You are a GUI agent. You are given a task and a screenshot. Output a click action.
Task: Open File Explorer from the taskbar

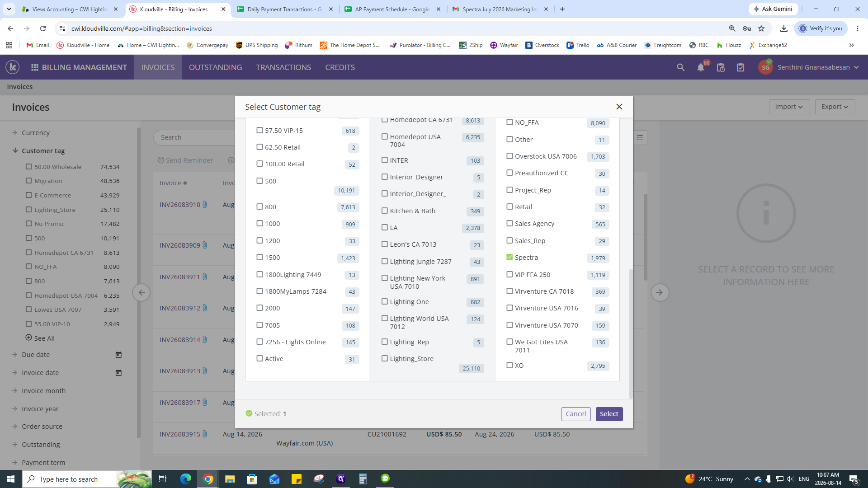(230, 479)
